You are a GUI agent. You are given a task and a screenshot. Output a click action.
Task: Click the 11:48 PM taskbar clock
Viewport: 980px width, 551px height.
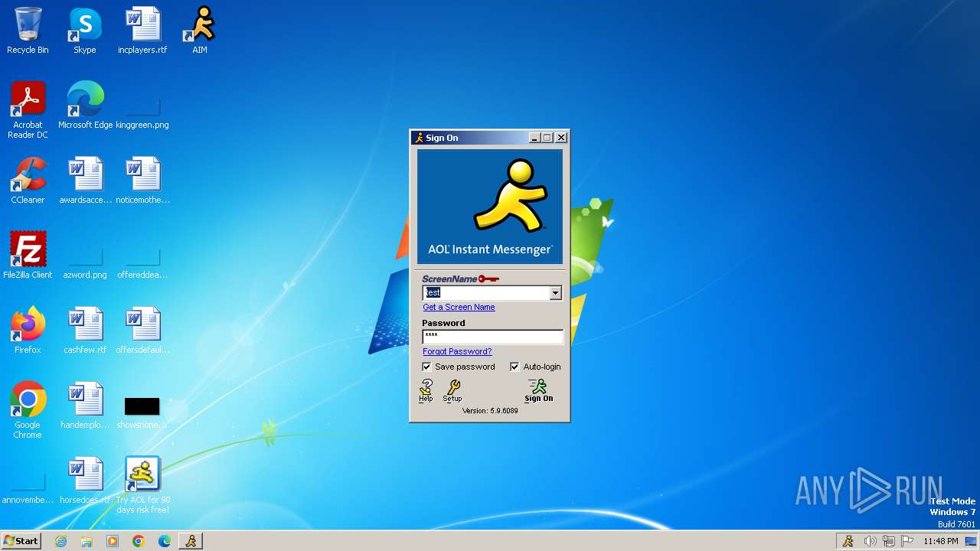(940, 541)
